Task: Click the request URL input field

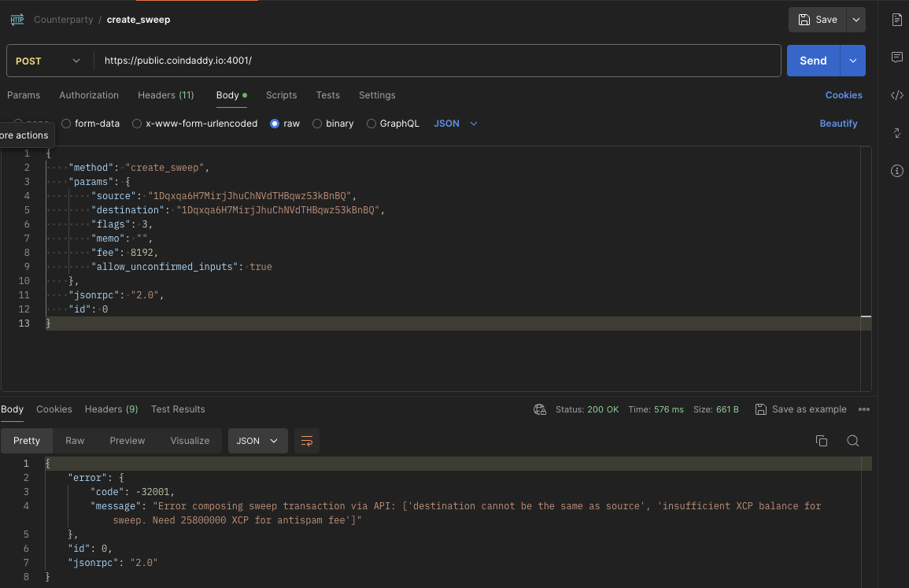Action: tap(437, 61)
